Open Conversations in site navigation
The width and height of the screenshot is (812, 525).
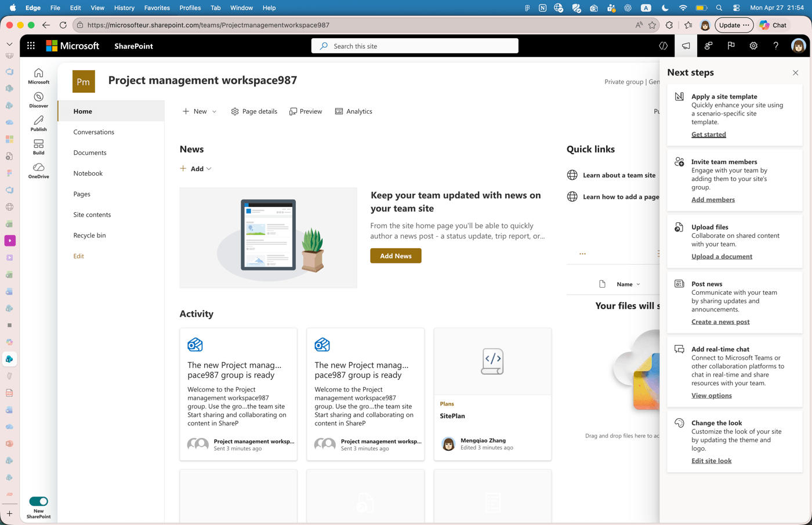point(94,132)
